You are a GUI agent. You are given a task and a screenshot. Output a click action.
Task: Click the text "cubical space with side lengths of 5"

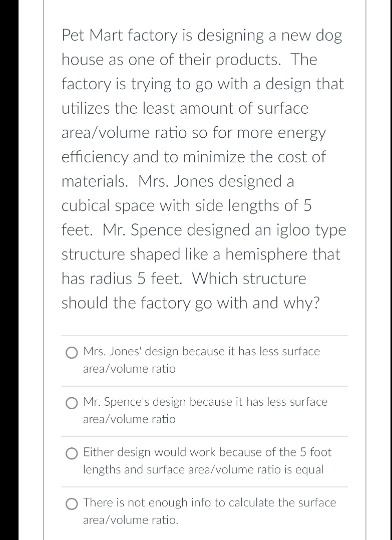pos(187,205)
